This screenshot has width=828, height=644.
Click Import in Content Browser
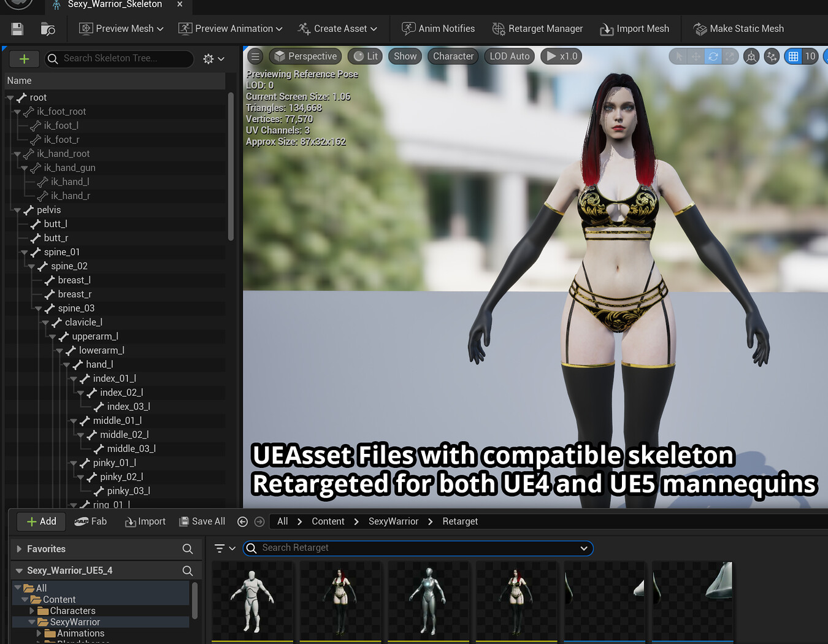(145, 521)
